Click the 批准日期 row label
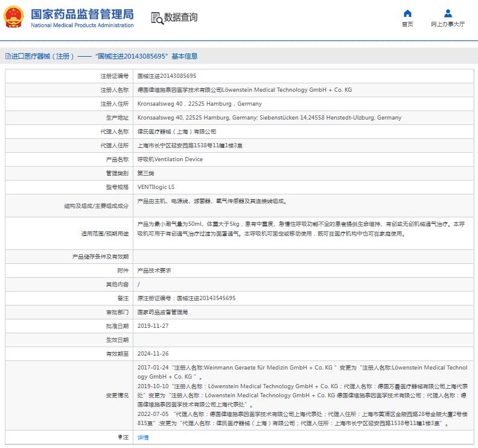The width and height of the screenshot is (478, 448). (x=117, y=326)
